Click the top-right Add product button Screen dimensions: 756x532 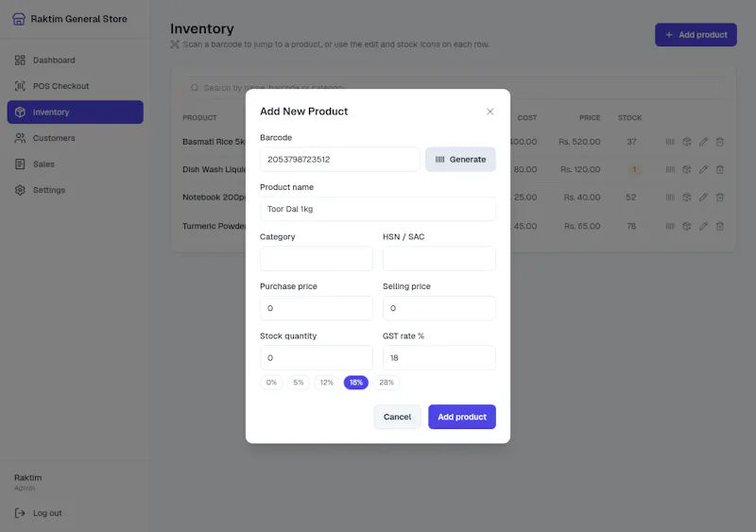pos(696,35)
